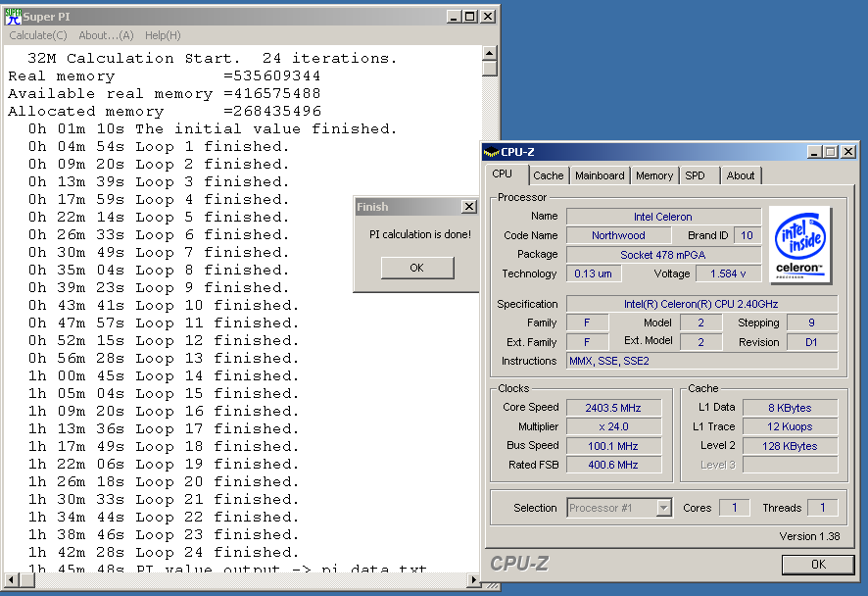
Task: Click the 128 KBytes Level 2 value
Action: [790, 446]
